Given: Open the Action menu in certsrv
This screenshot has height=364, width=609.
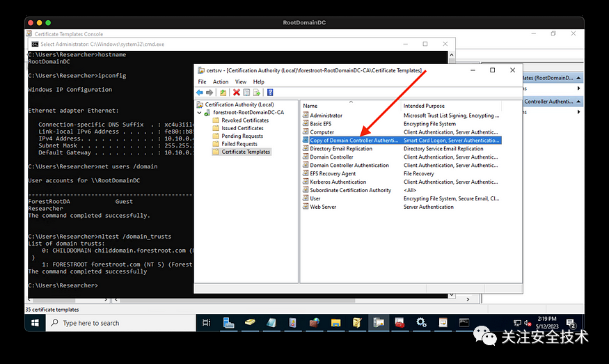Looking at the screenshot, I should pos(221,81).
